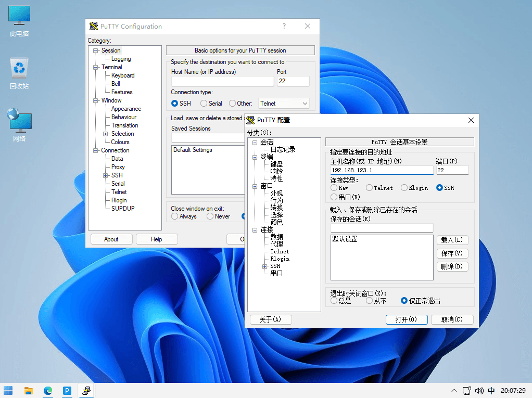Screen dimensions: 532x398
Task: Click the blue P app icon on the taskbar
Action: point(67,391)
